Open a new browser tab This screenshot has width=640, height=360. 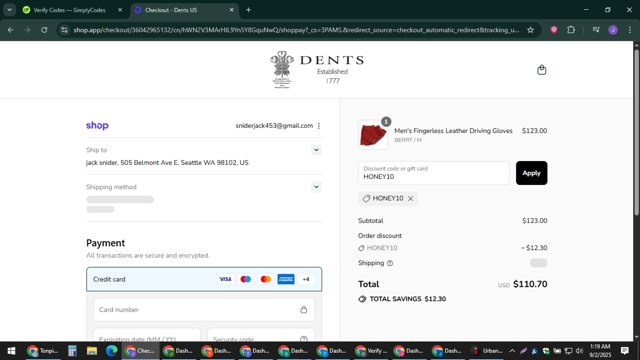pos(248,10)
